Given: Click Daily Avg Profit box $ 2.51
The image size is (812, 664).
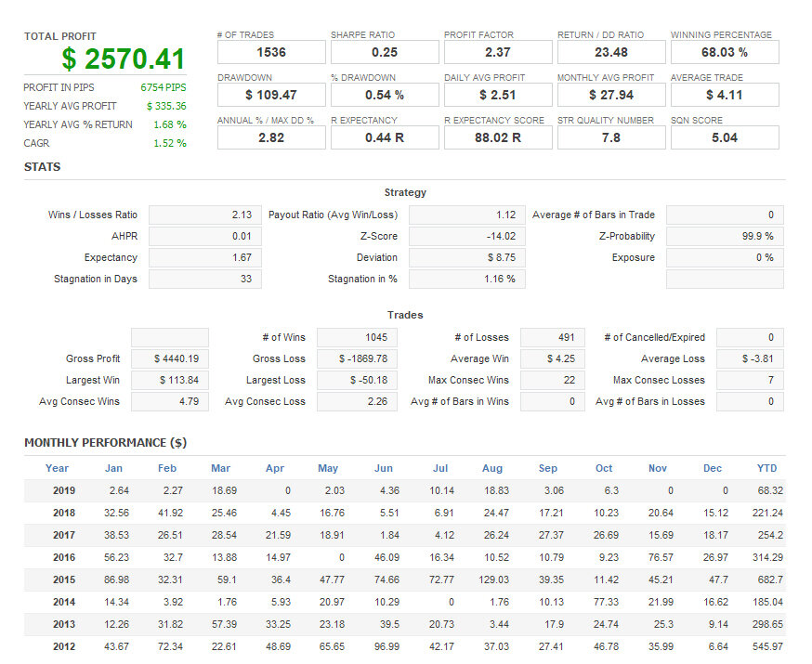Looking at the screenshot, I should (x=498, y=96).
